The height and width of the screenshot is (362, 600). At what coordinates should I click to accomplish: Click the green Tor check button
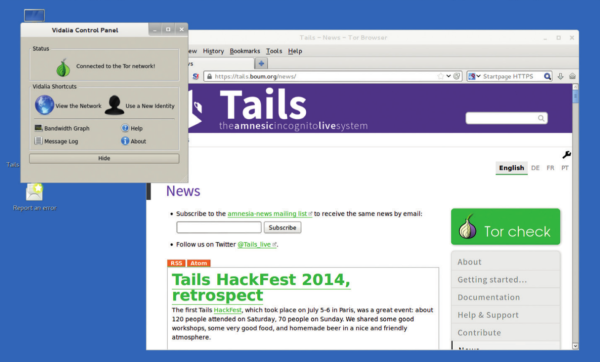[505, 227]
